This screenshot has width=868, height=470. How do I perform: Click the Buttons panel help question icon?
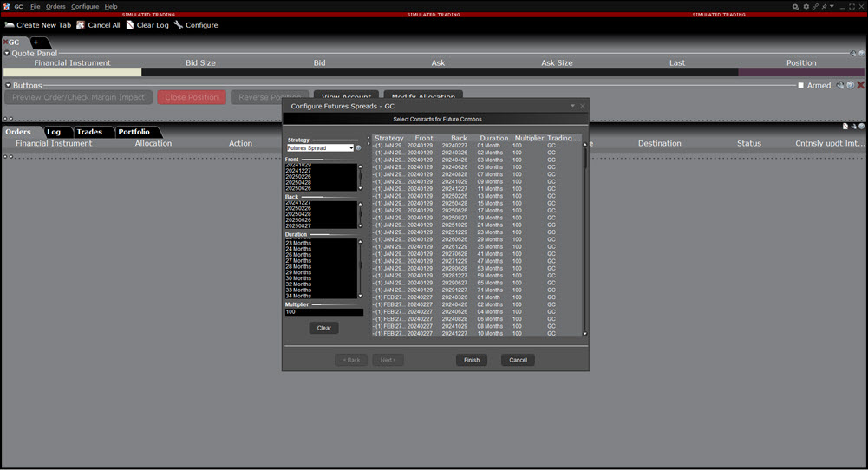tap(851, 85)
